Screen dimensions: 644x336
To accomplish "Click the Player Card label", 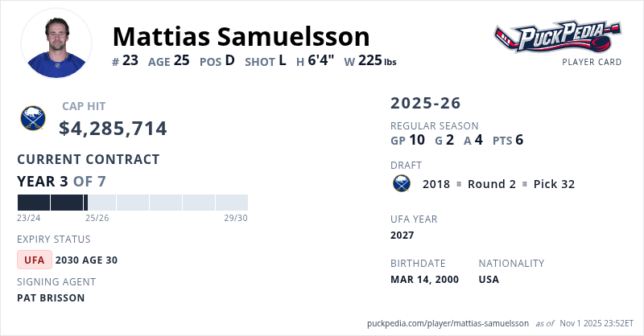I will tap(590, 62).
